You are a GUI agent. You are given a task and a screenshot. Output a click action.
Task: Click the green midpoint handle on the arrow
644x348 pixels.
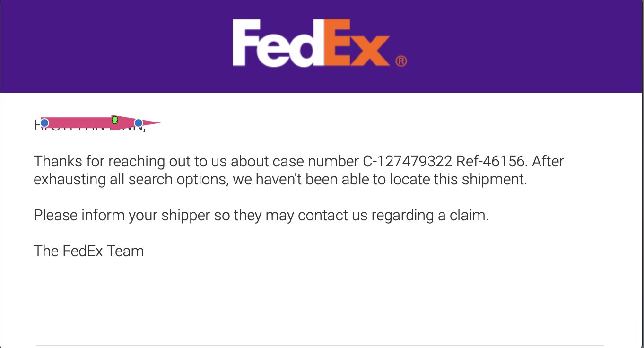coord(115,120)
